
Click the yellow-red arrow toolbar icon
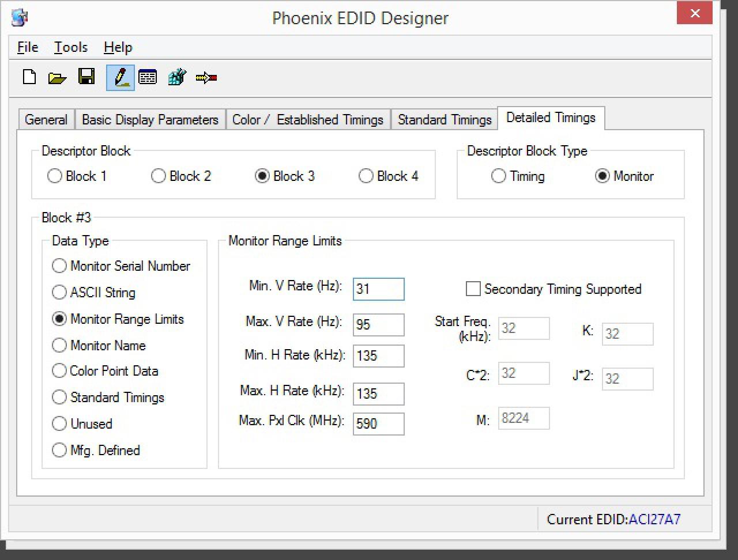(x=206, y=77)
